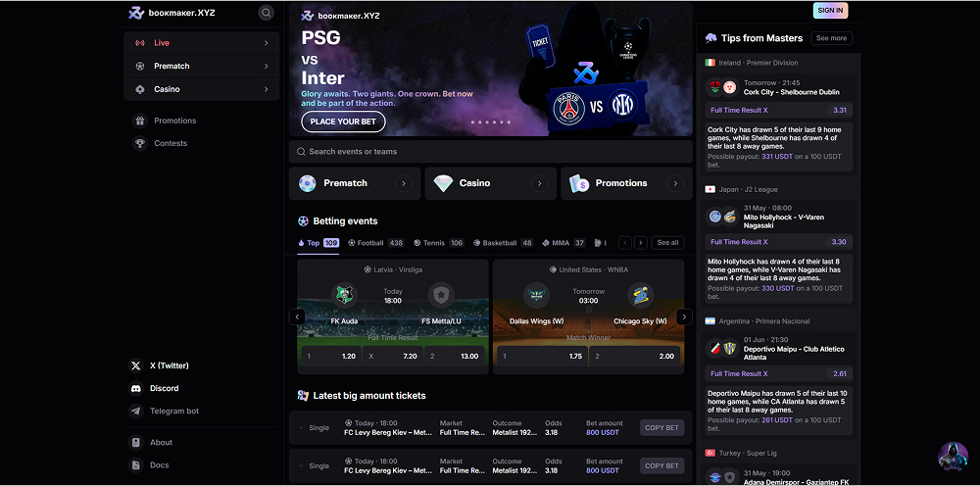Click the search magnifier icon in sidebar header

pos(267,13)
